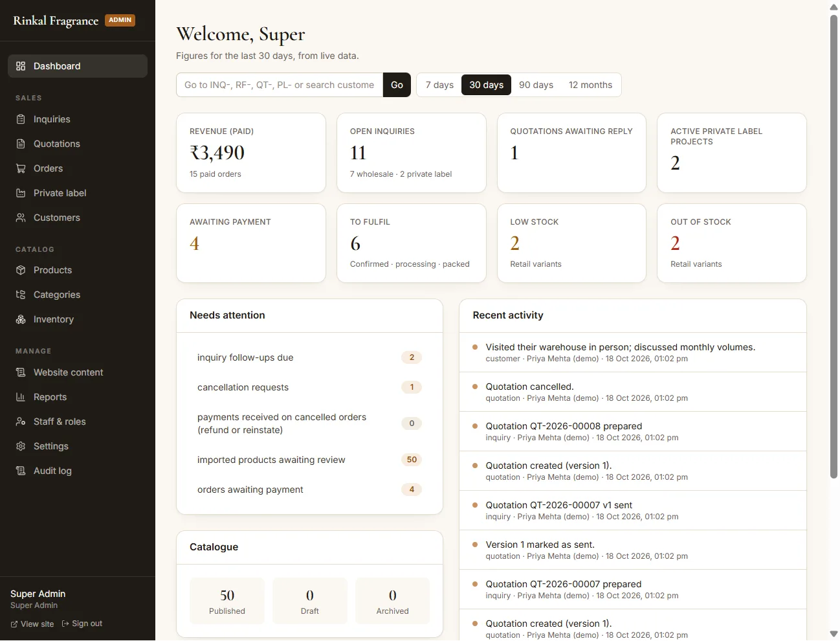
Task: Open payments received on cancelled orders
Action: click(x=309, y=423)
